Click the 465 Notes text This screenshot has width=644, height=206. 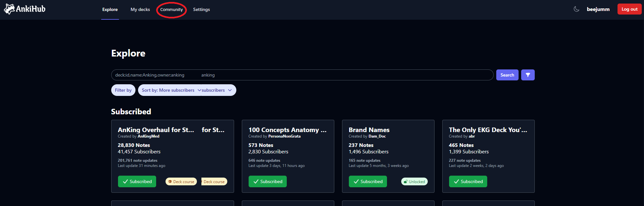(x=461, y=145)
